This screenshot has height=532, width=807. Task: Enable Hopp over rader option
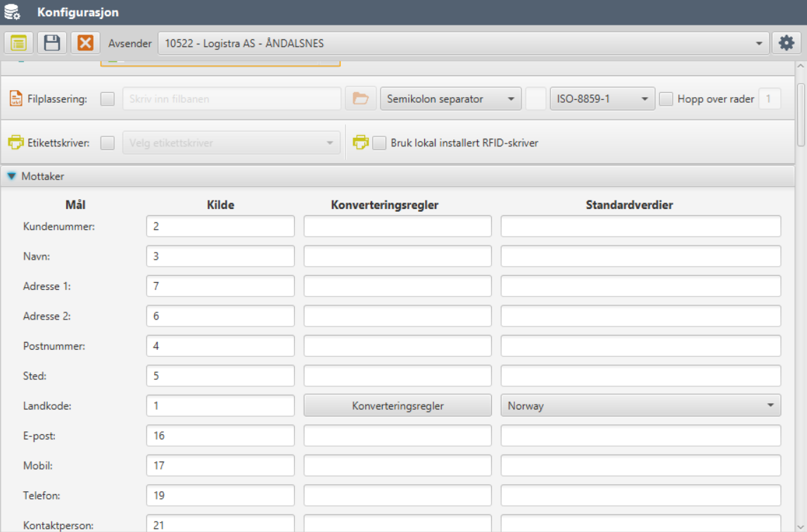(665, 99)
